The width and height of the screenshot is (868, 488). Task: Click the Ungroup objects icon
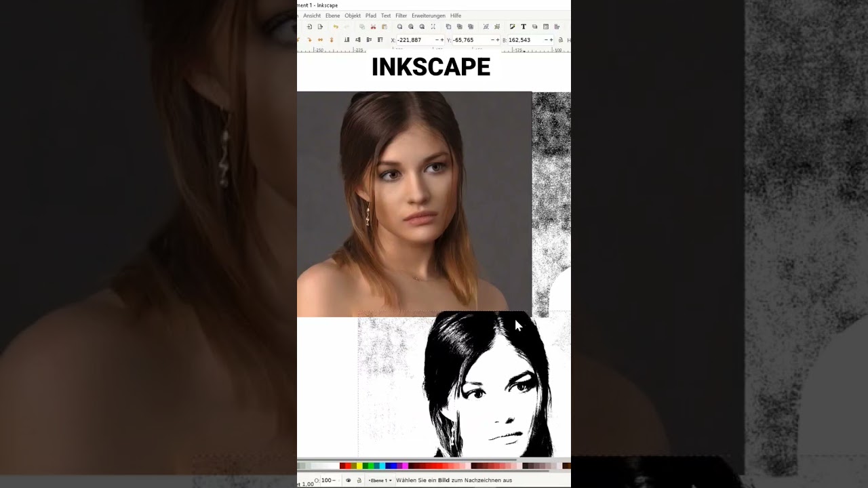pyautogui.click(x=497, y=27)
